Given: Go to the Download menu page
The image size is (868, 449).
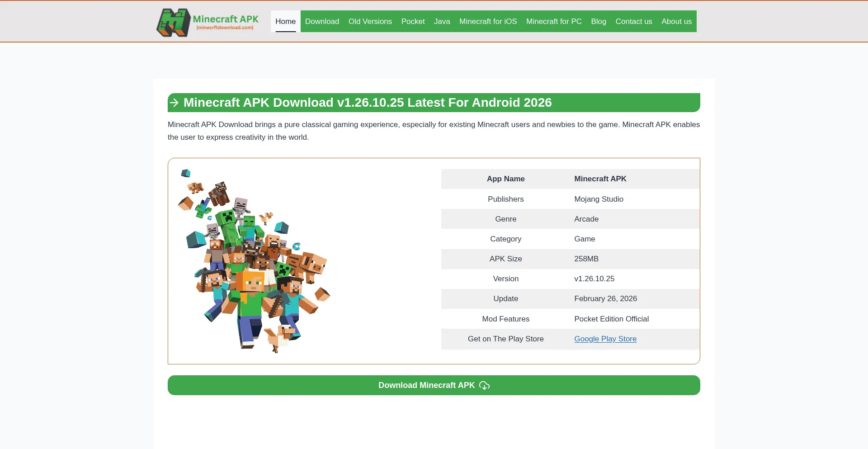Looking at the screenshot, I should tap(322, 21).
